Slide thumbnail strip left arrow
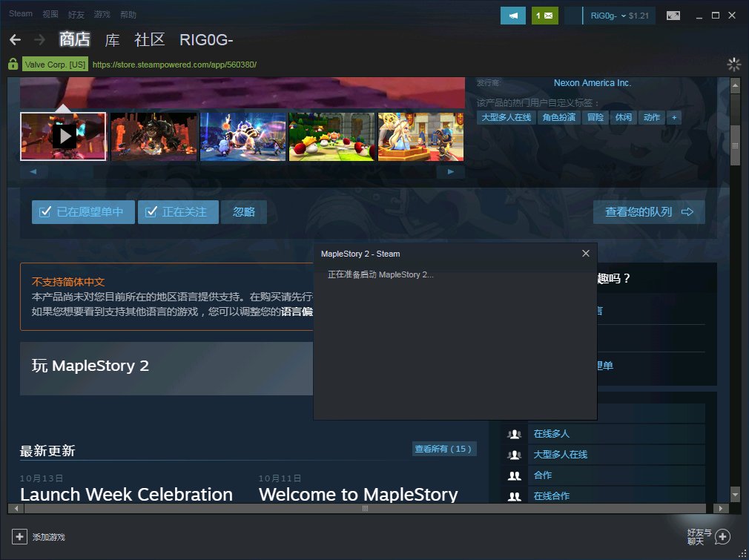 coord(33,171)
